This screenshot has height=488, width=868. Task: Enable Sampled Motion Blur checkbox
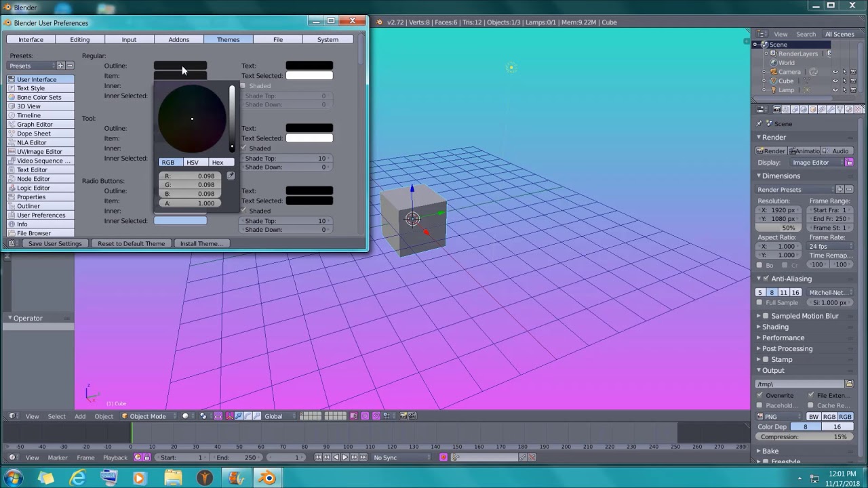pos(766,316)
